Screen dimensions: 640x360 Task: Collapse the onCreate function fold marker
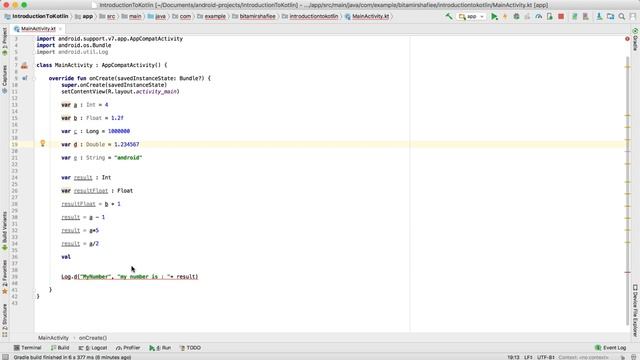35,78
